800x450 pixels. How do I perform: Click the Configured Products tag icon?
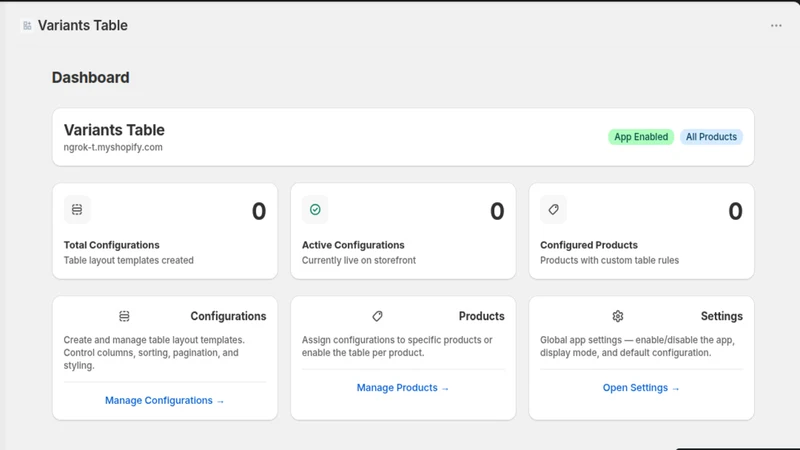(x=554, y=210)
